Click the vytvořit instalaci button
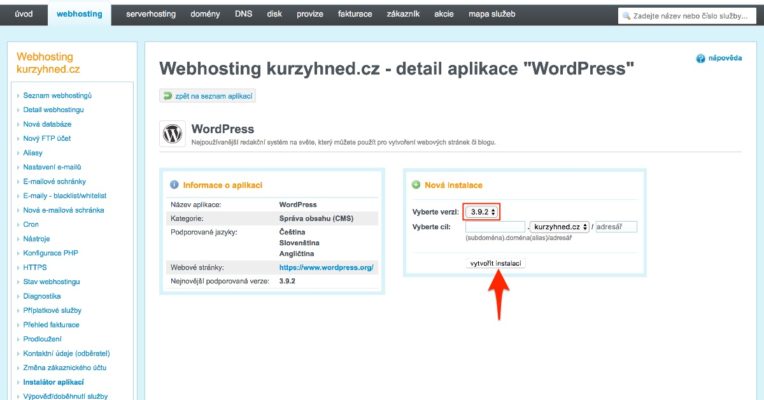Screen dimensions: 764x400 [x=496, y=263]
